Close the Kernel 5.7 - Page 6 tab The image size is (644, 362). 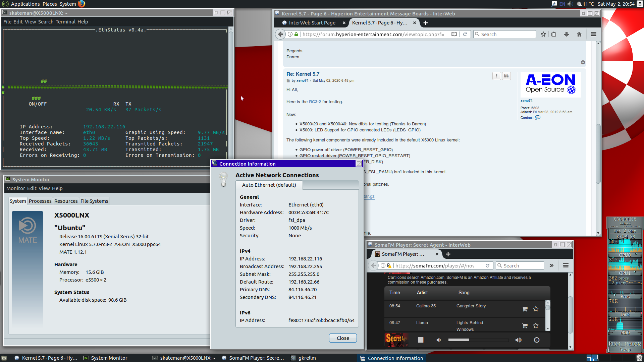click(414, 23)
